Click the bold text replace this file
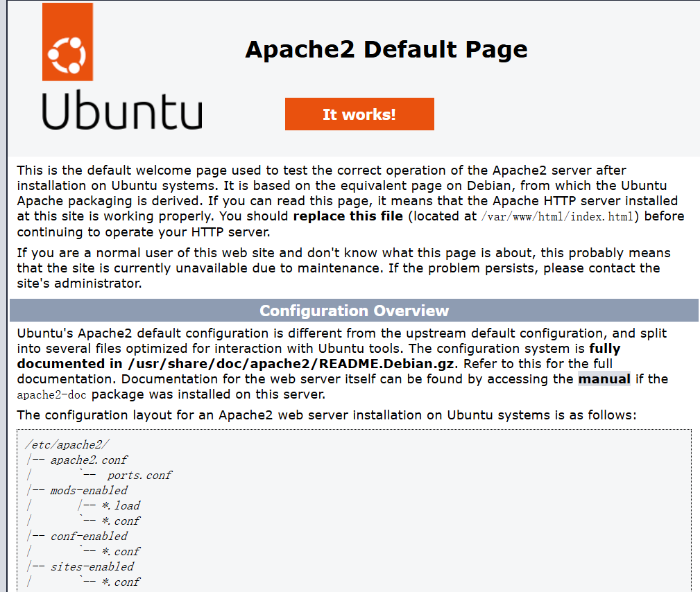This screenshot has height=592, width=700. click(x=348, y=216)
